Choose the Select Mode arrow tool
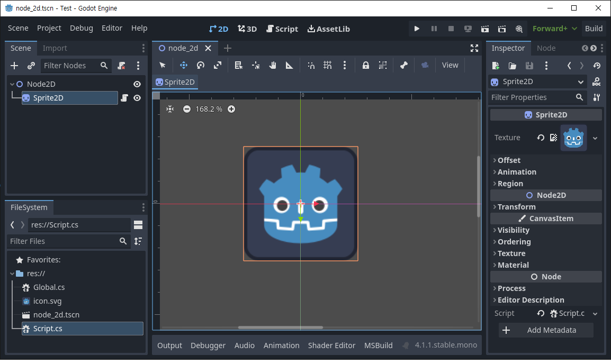This screenshot has width=611, height=364. [163, 66]
